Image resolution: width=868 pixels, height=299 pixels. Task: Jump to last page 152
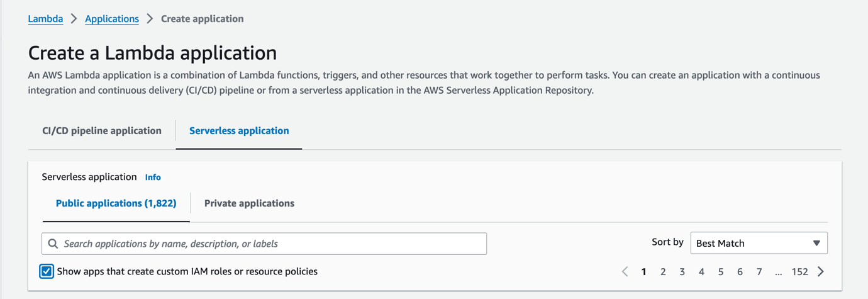click(x=799, y=272)
